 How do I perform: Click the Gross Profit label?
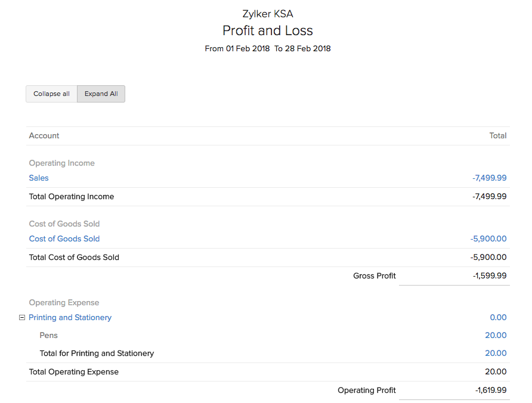point(375,275)
